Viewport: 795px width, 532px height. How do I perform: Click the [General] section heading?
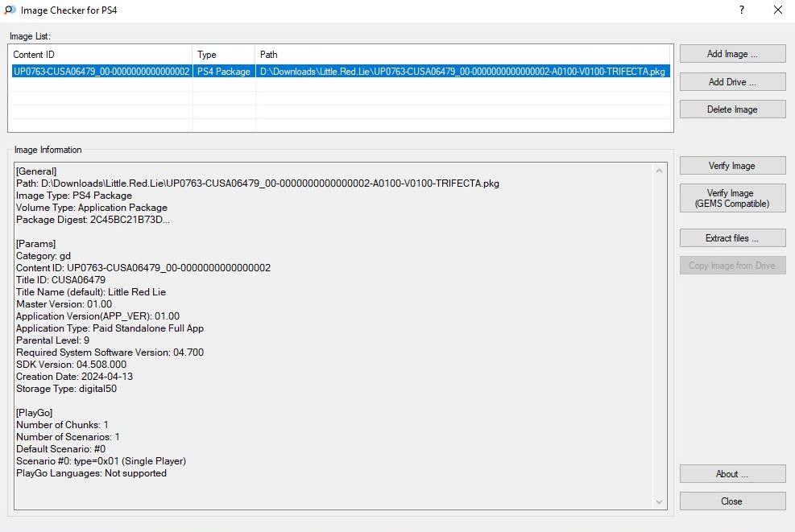point(36,171)
